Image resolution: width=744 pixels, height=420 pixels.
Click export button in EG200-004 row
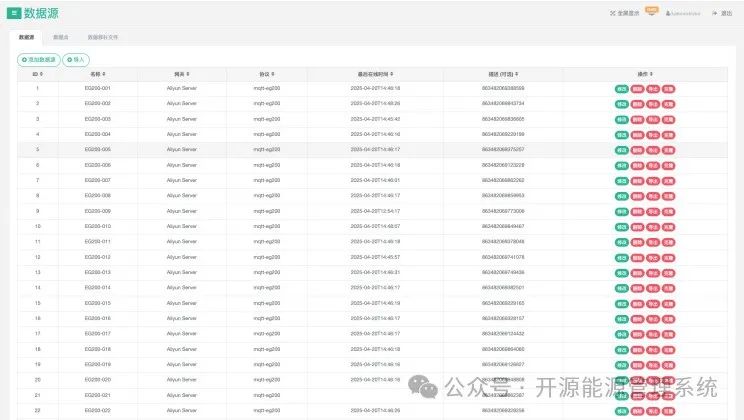653,135
